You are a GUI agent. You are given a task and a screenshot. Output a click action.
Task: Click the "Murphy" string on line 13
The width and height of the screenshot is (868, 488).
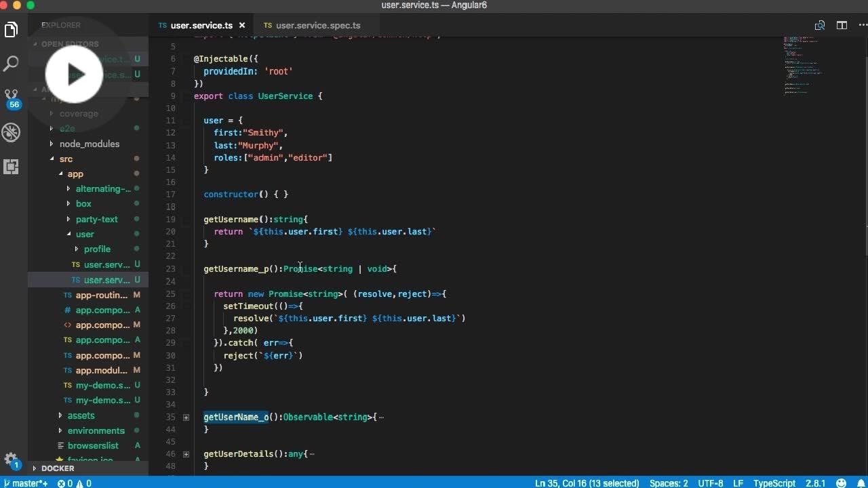pos(258,145)
